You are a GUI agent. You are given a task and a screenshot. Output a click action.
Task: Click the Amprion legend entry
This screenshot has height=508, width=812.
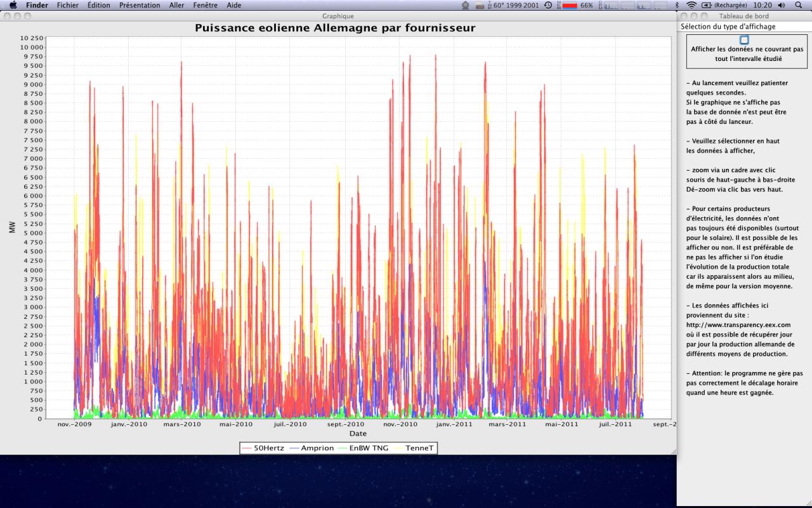311,448
